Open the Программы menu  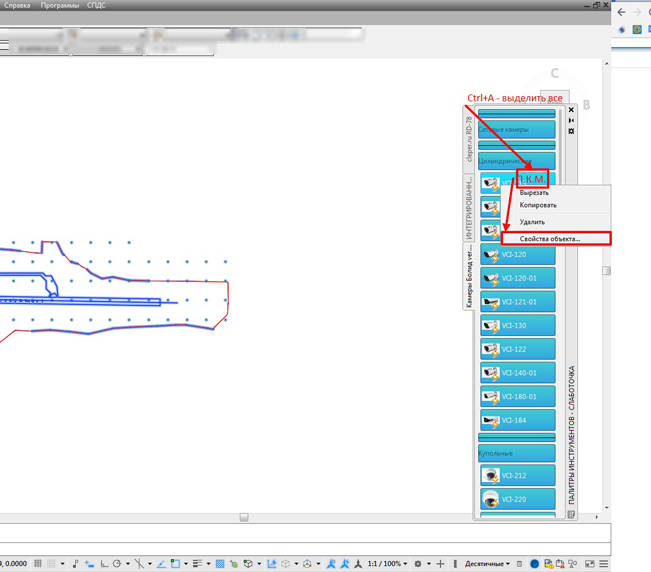60,5
